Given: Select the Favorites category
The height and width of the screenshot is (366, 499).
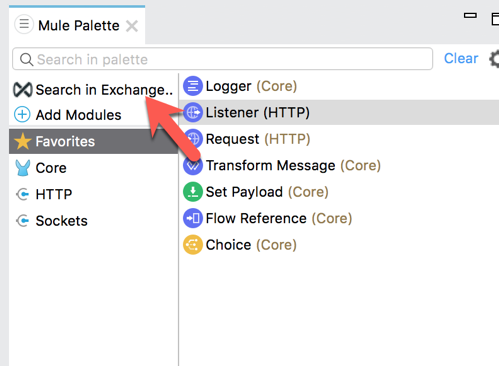Looking at the screenshot, I should pos(93,141).
